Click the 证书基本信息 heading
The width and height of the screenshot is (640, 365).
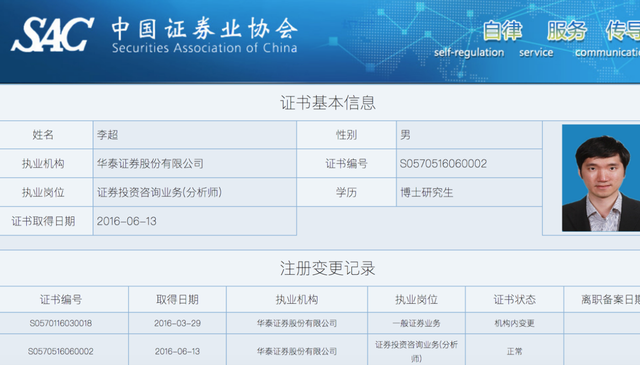327,103
